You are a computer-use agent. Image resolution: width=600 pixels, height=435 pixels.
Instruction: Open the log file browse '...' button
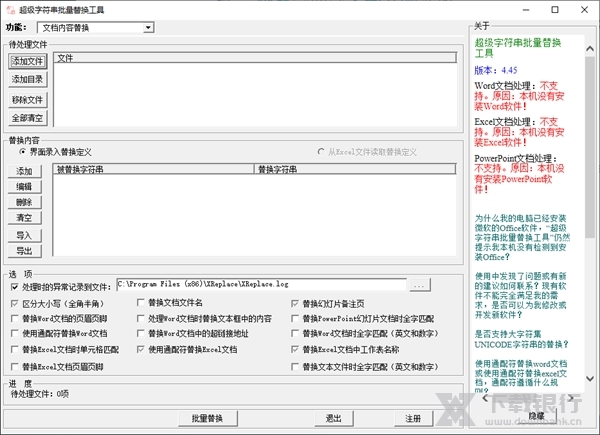pyautogui.click(x=420, y=285)
